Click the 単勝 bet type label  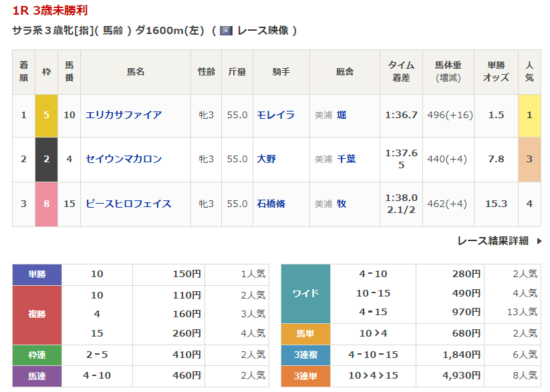[37, 274]
